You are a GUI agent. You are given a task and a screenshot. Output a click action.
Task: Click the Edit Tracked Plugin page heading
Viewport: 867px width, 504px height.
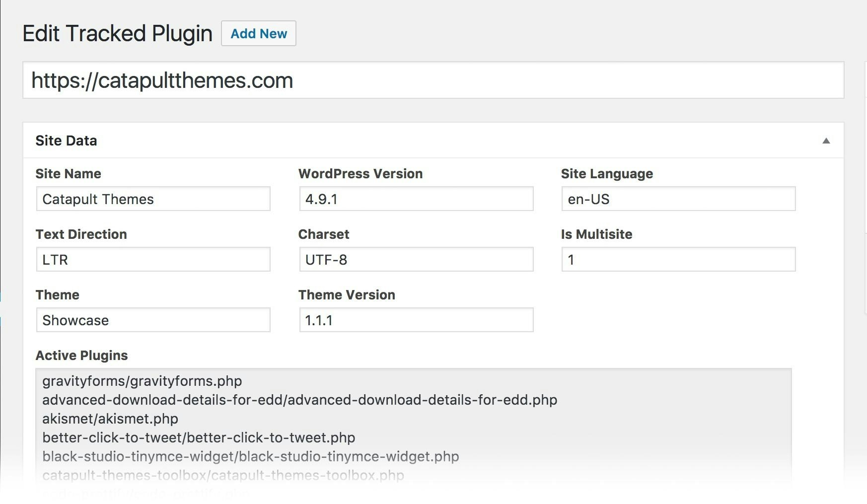[x=117, y=34]
